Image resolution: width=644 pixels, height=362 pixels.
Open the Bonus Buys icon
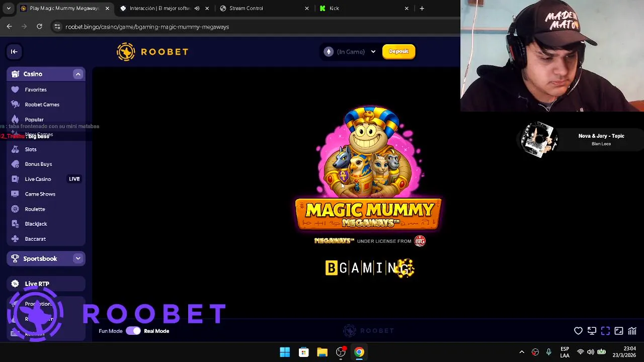click(15, 164)
